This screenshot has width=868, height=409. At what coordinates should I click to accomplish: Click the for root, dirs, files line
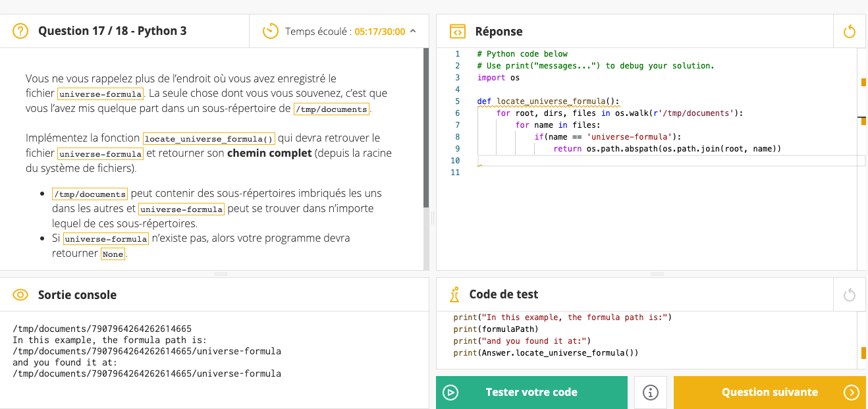click(620, 113)
